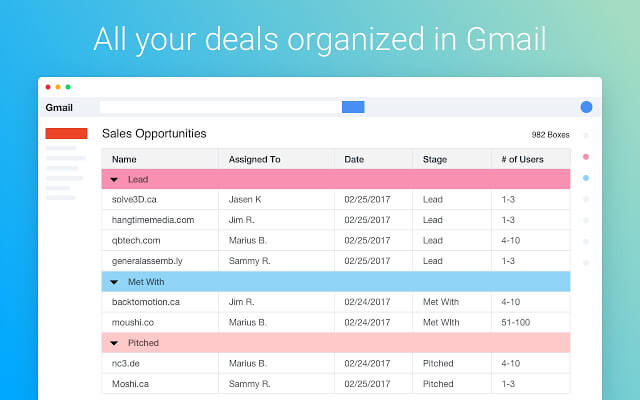Viewport: 640px width, 400px height.
Task: Collapse the Lead group arrow
Action: (x=114, y=180)
